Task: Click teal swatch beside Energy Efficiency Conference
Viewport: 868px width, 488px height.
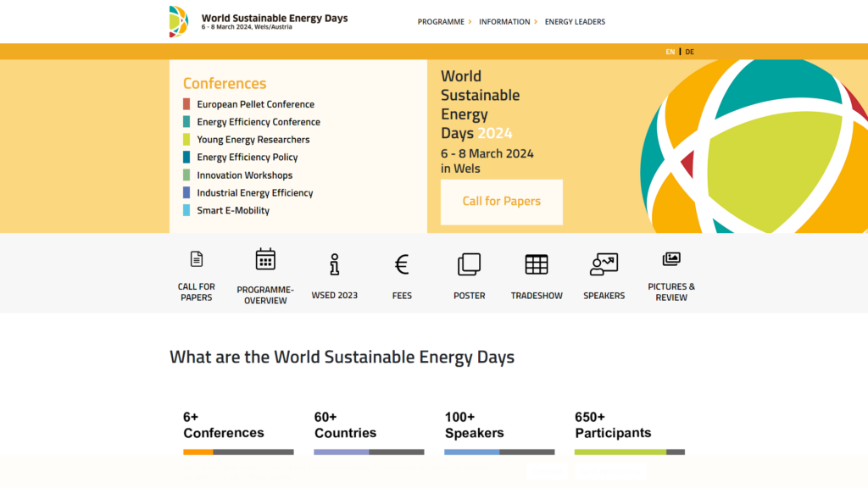Action: 186,122
